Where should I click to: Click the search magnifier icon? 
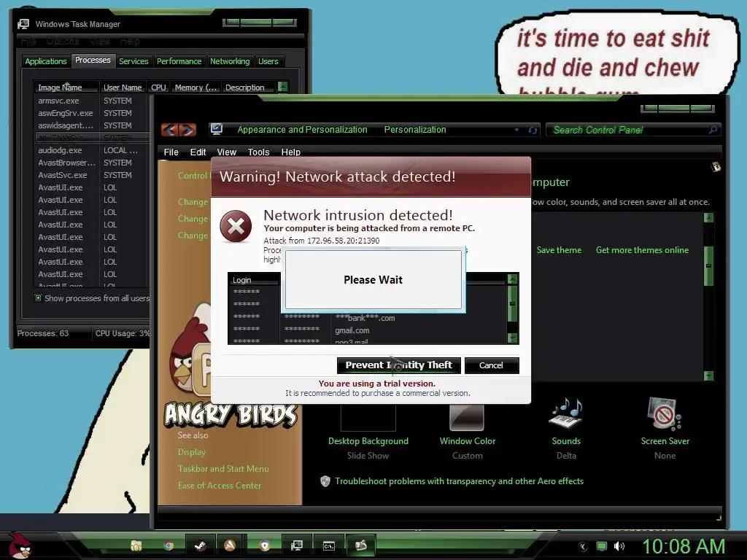tap(713, 130)
